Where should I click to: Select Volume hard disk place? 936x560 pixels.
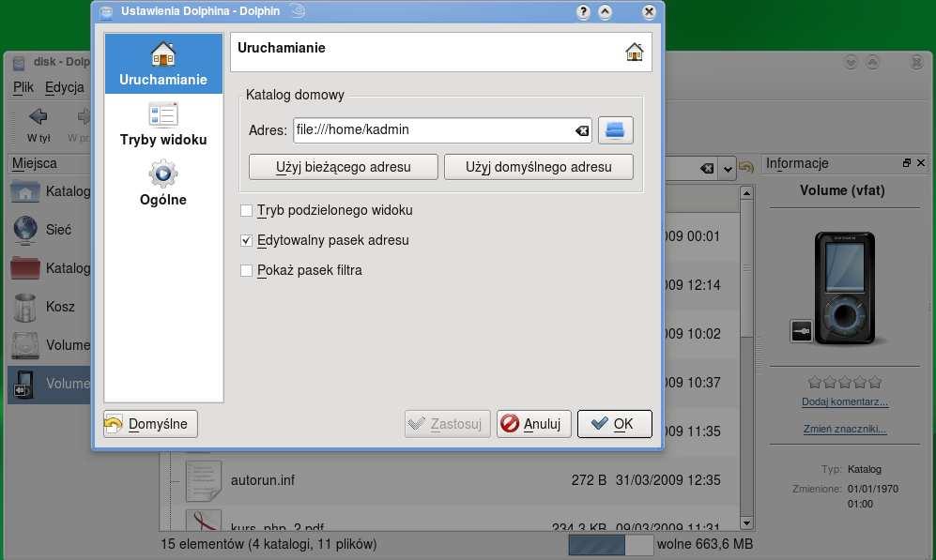(x=50, y=345)
